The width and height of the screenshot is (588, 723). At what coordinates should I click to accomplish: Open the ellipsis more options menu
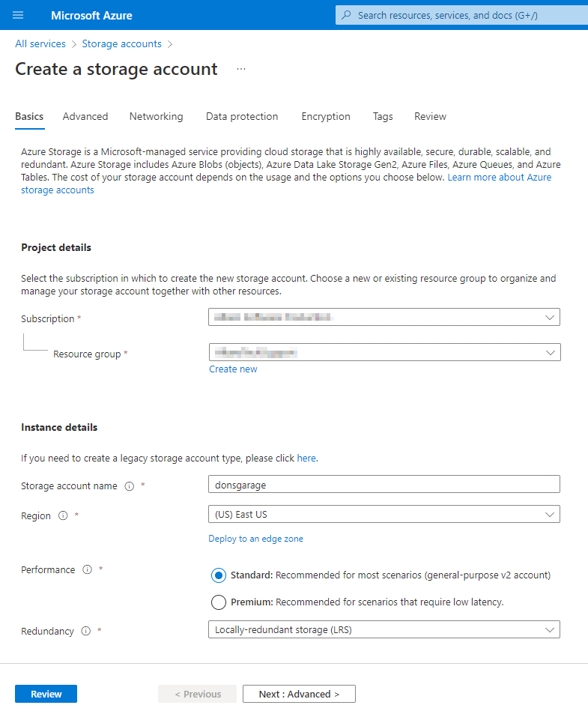point(241,69)
